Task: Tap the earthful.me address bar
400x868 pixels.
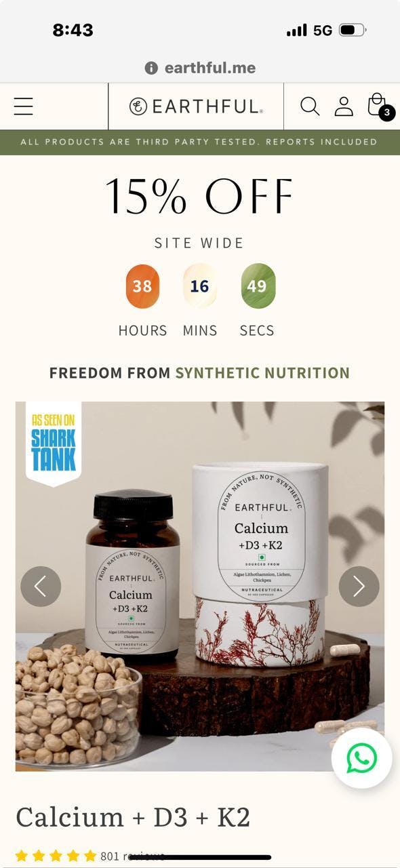Action: point(200,68)
